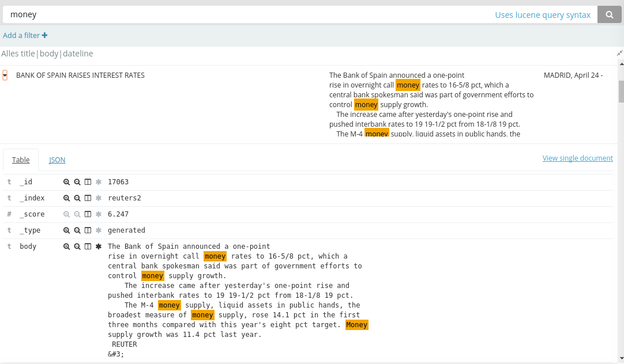Filter for field present on body row
This screenshot has width=624, height=364.
pos(99,247)
